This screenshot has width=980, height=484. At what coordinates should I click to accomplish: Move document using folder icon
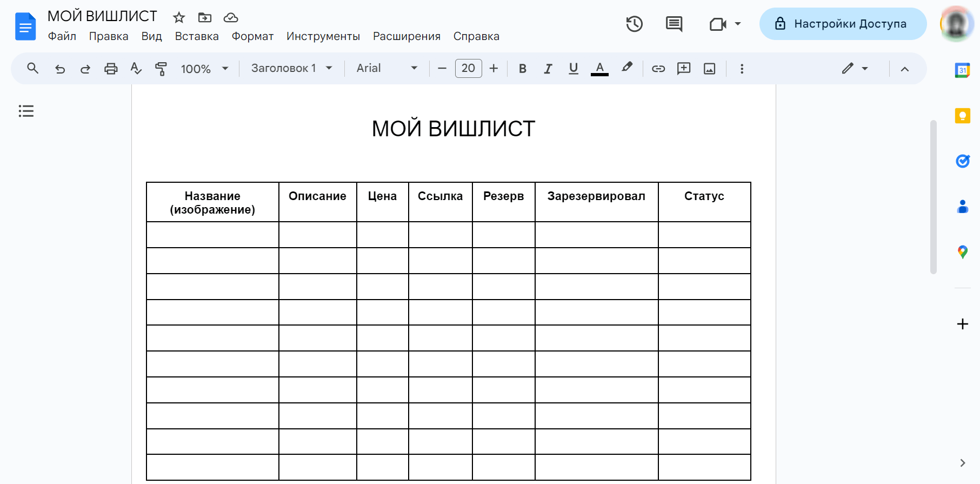(205, 18)
